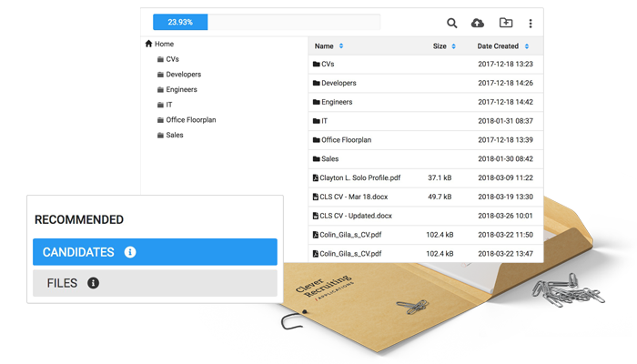Screen dimensions: 637x364
Task: Click the RECOMMENDED heading
Action: coord(79,220)
